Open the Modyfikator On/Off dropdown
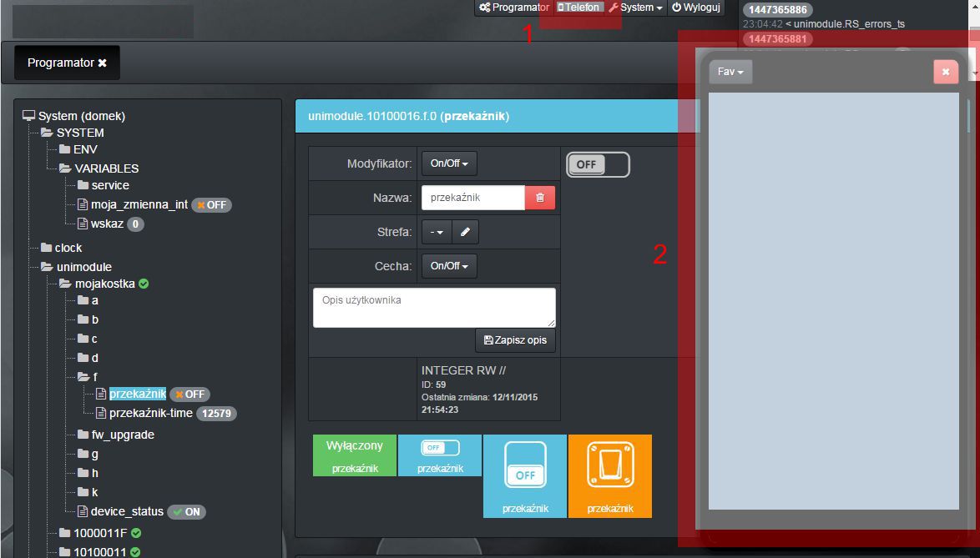The width and height of the screenshot is (980, 558). pos(449,163)
